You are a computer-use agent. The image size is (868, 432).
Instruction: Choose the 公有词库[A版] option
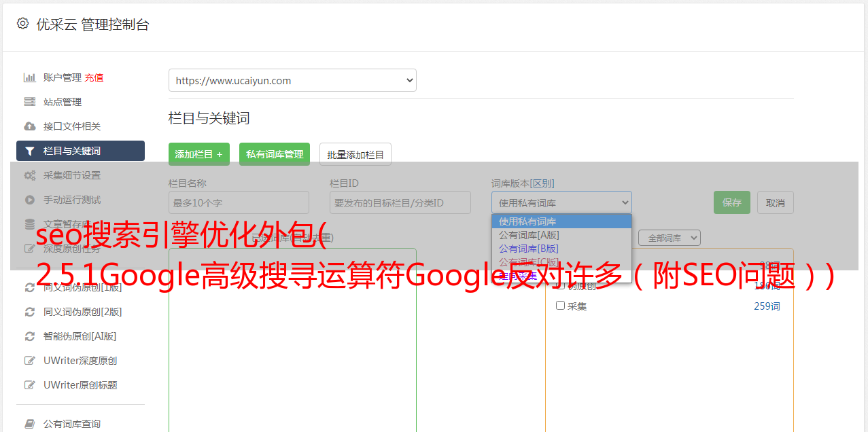pos(561,235)
